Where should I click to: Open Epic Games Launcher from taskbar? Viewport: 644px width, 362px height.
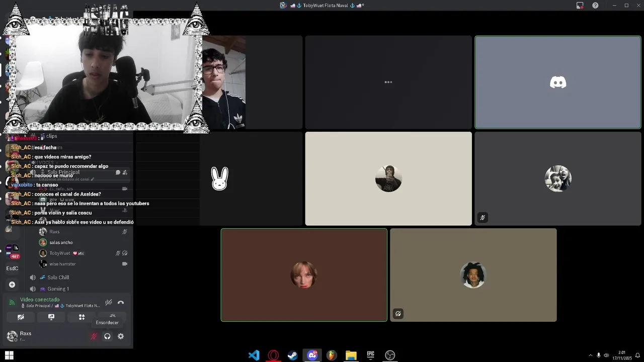370,355
